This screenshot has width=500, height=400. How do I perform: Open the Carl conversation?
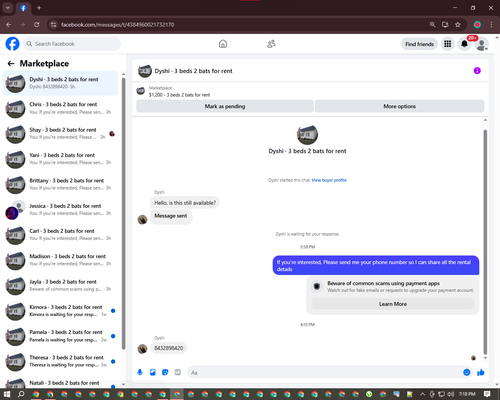click(60, 235)
